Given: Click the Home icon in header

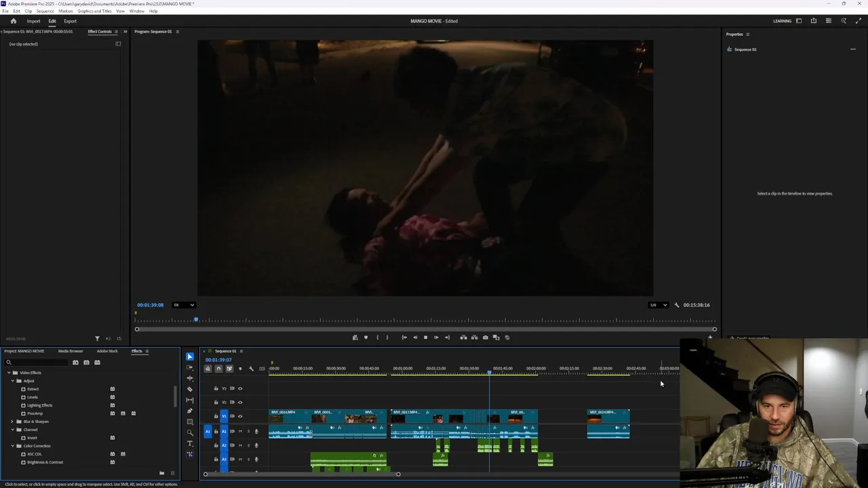Looking at the screenshot, I should tap(13, 21).
